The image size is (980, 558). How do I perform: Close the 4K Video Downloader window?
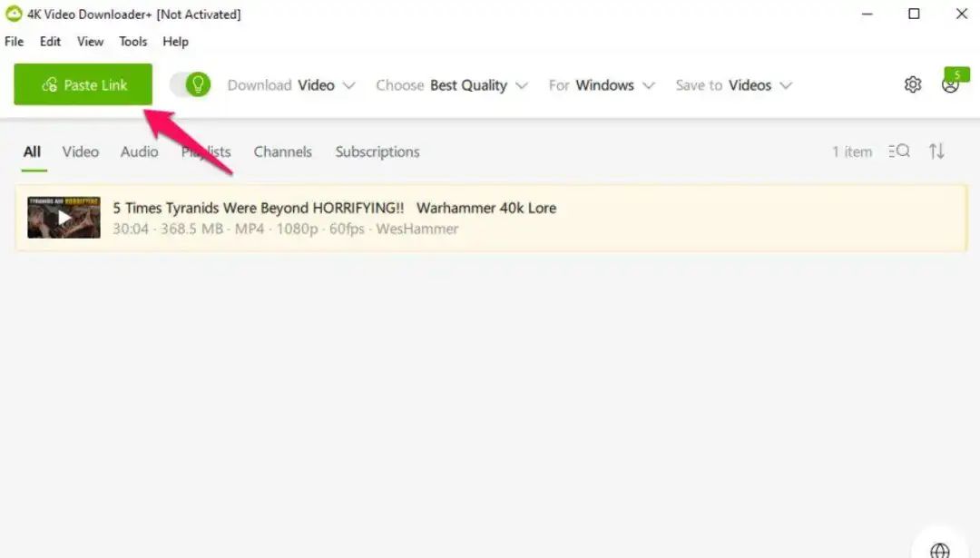[961, 14]
